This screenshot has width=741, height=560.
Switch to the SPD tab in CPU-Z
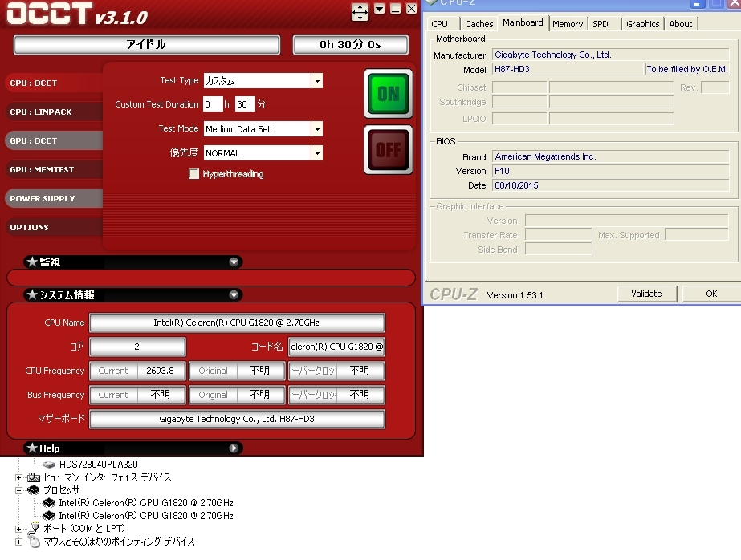pyautogui.click(x=601, y=24)
